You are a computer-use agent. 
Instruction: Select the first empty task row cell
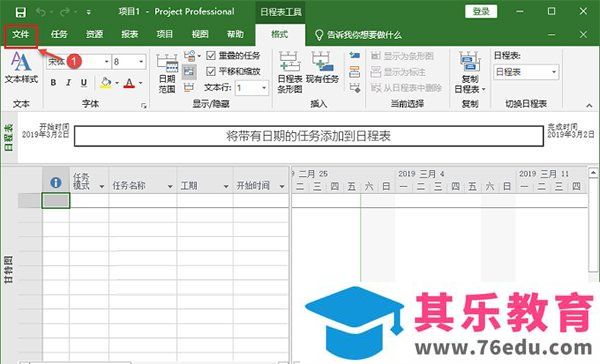56,201
